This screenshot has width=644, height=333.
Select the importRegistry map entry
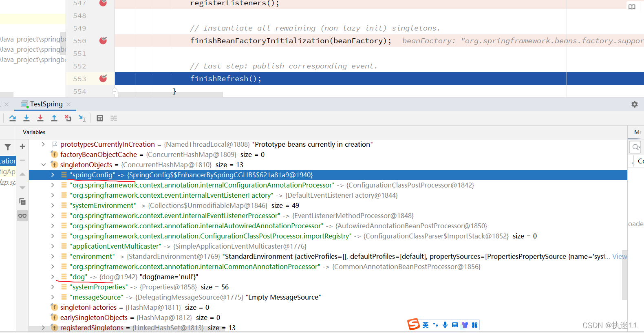(x=328, y=236)
